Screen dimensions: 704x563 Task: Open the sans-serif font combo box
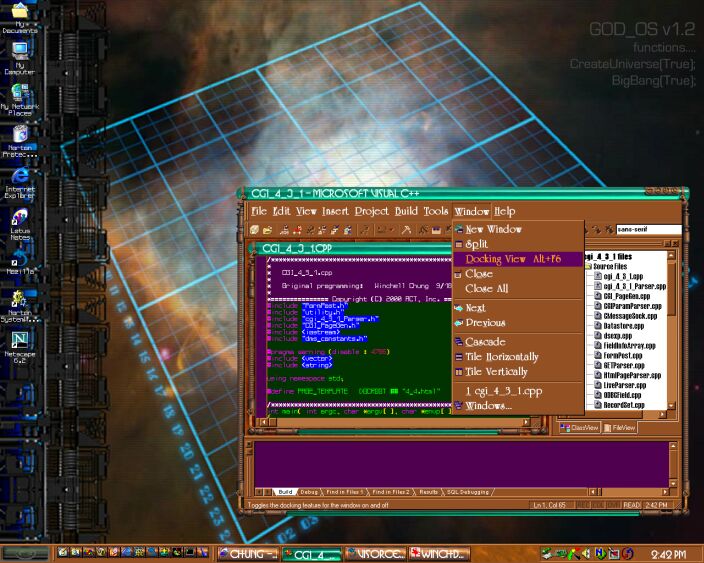[x=648, y=230]
